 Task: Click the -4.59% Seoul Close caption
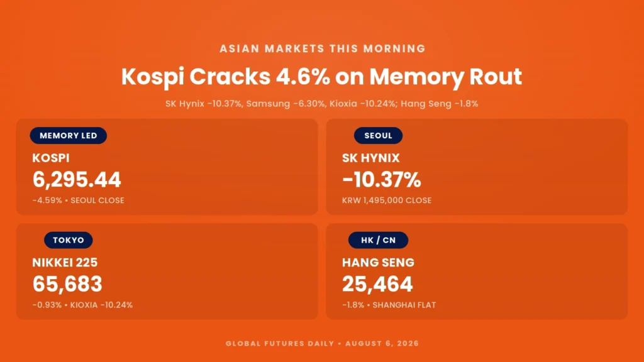tap(79, 200)
